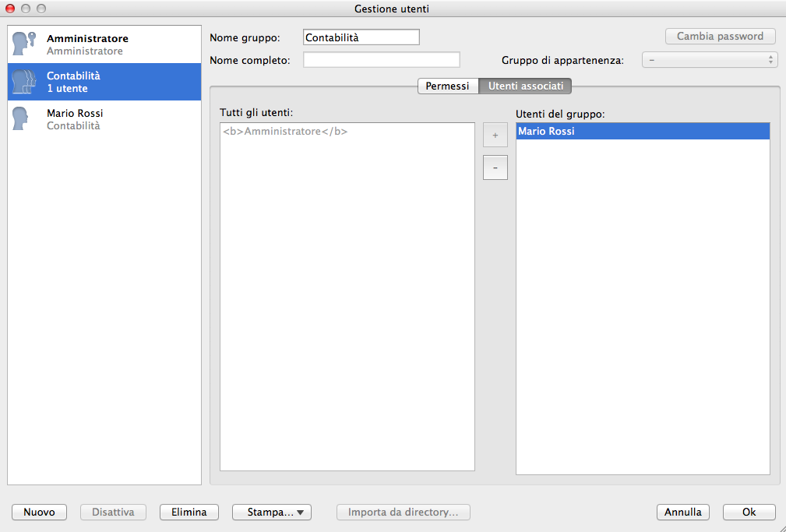786x532 pixels.
Task: Confirm with the Ok button
Action: (749, 512)
